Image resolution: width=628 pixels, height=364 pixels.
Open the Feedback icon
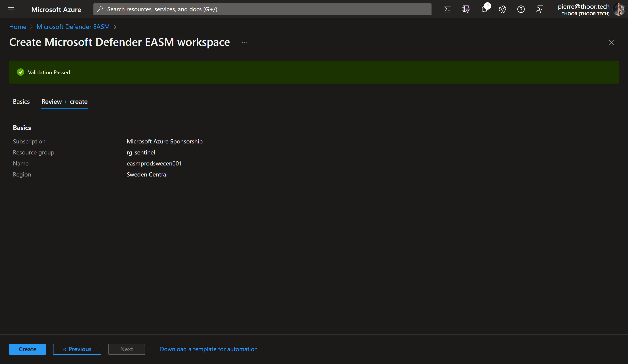coord(539,9)
